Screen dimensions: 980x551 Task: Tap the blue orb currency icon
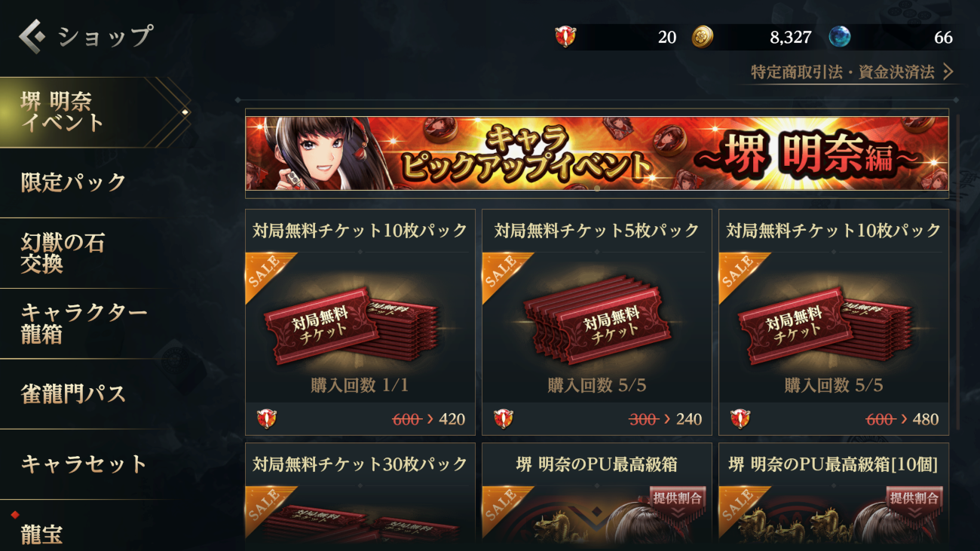[x=839, y=36]
